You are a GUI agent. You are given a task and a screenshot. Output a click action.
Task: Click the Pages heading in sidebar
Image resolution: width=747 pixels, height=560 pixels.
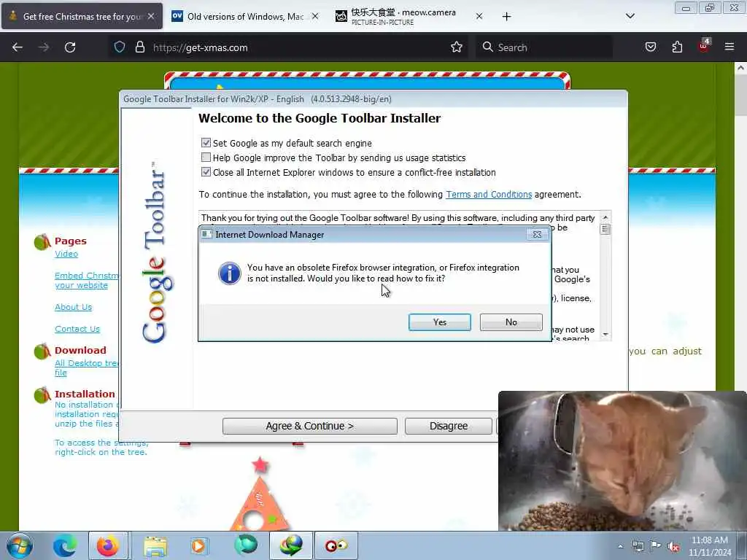71,241
